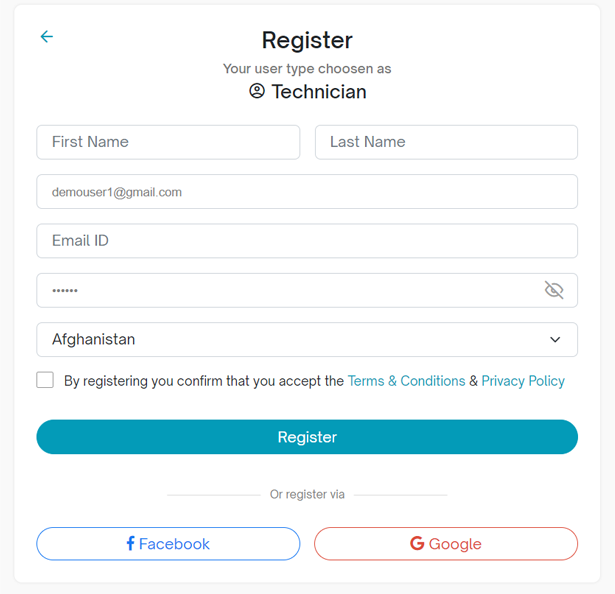
Task: Register via the Google button
Action: pyautogui.click(x=446, y=544)
